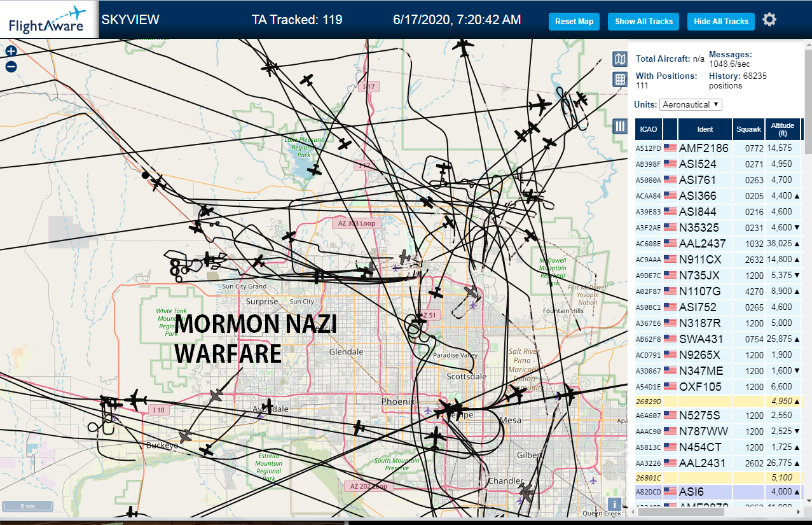Select aircraft N3187R

click(x=718, y=323)
